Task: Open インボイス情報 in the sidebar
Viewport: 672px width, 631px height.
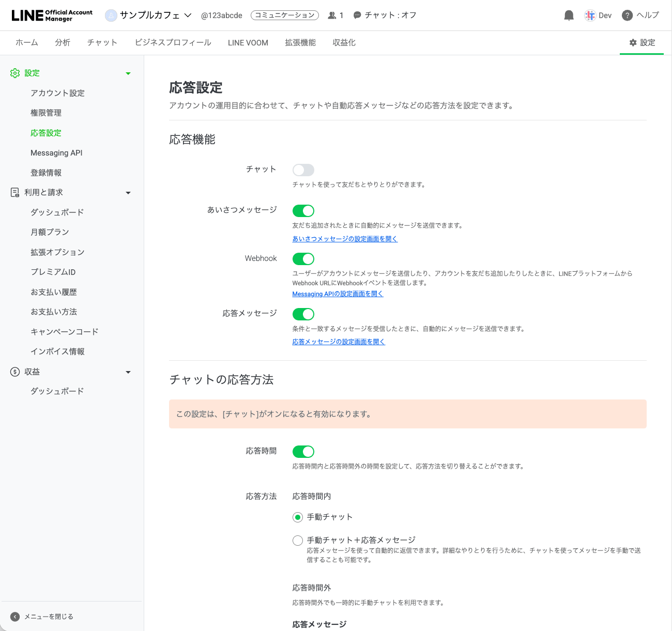Action: point(57,351)
